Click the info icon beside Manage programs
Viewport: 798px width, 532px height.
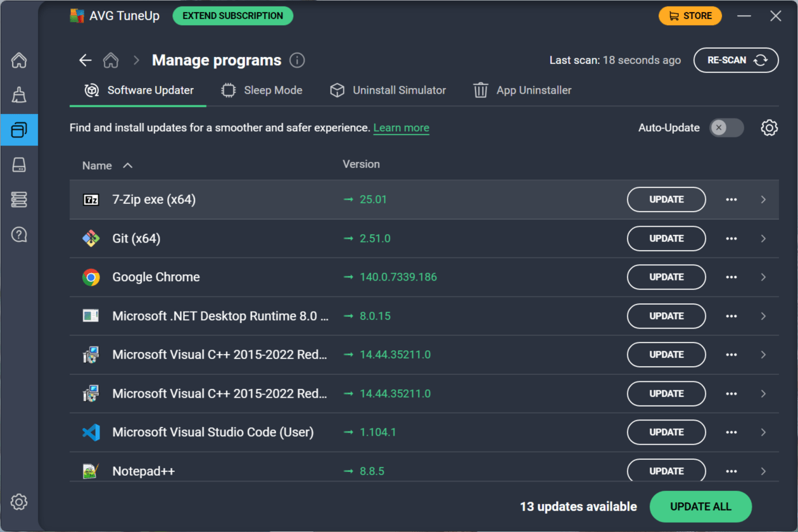[297, 60]
